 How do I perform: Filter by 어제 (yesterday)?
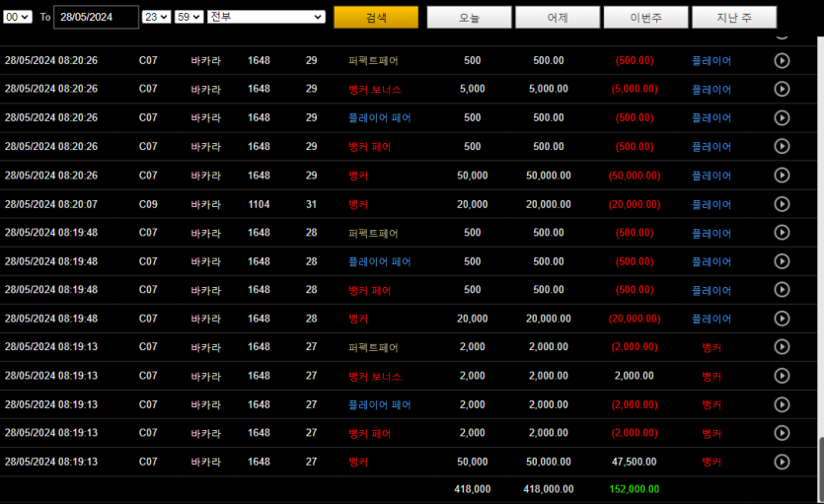[557, 18]
